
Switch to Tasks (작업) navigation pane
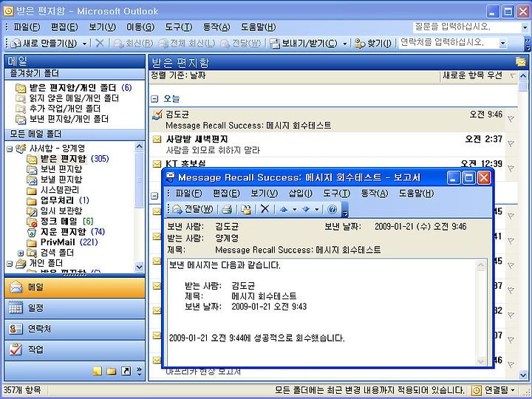(x=75, y=349)
